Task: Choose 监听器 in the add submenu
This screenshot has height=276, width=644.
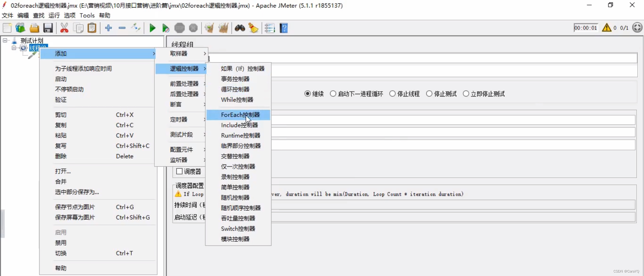Action: coord(181,160)
